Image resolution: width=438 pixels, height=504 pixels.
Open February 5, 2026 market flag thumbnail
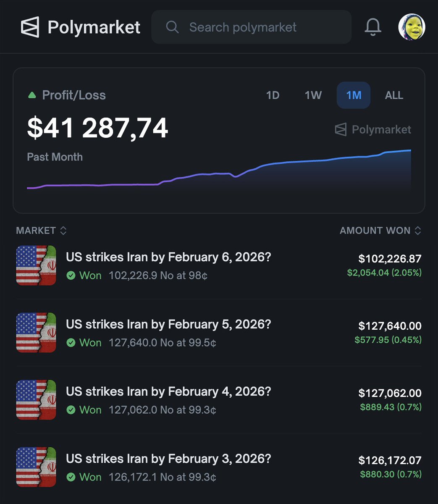point(36,333)
